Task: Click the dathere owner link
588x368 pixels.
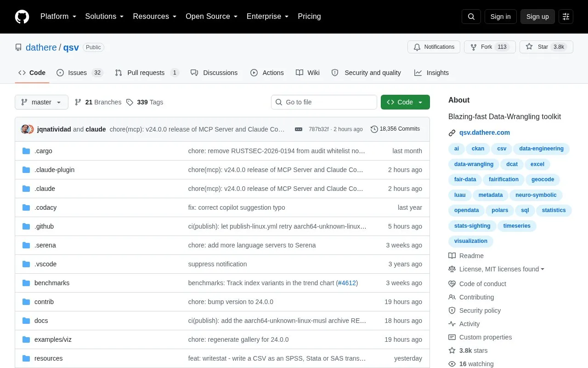Action: 41,47
